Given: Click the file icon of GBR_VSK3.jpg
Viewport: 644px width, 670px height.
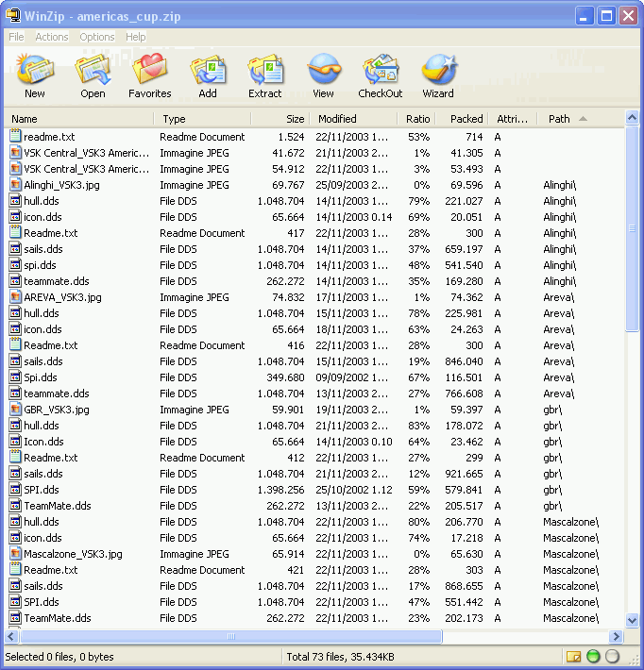Looking at the screenshot, I should [15, 410].
